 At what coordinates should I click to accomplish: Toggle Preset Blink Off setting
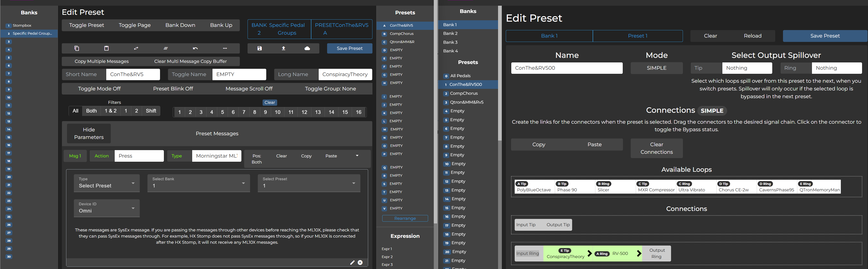click(173, 89)
